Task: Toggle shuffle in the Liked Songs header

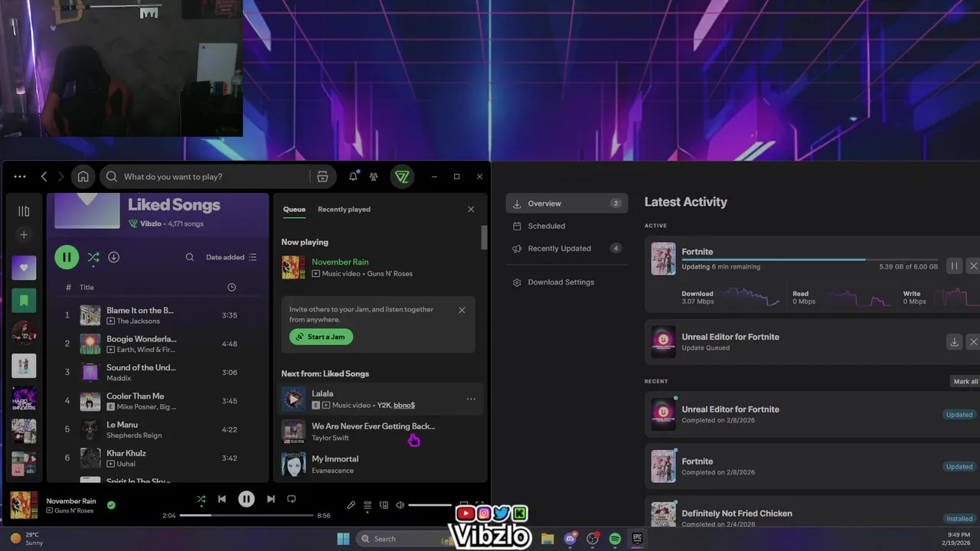Action: tap(93, 257)
